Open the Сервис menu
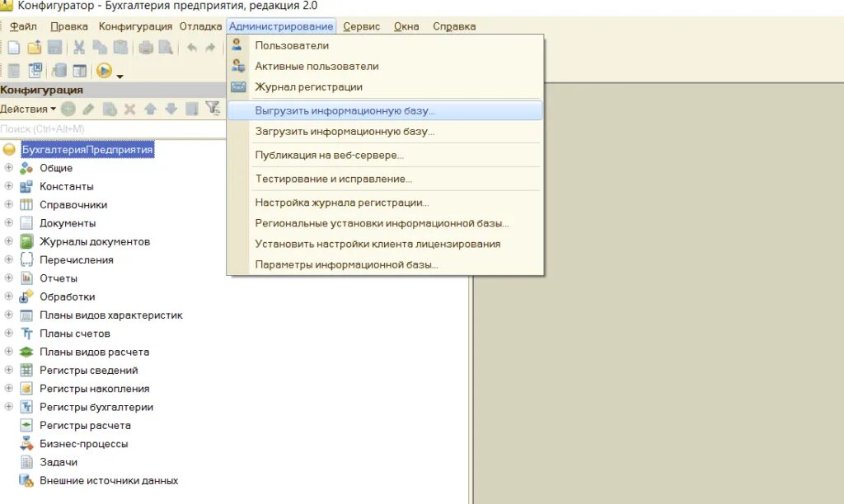The width and height of the screenshot is (844, 504). (362, 26)
